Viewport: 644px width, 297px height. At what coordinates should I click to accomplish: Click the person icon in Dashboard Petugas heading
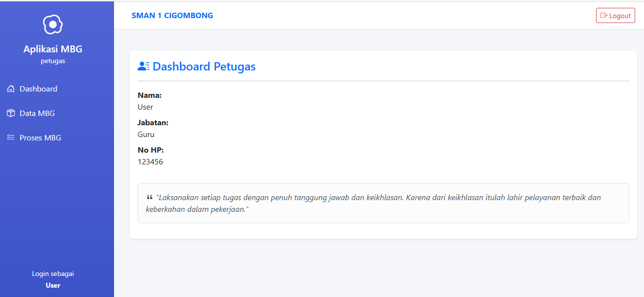(143, 67)
